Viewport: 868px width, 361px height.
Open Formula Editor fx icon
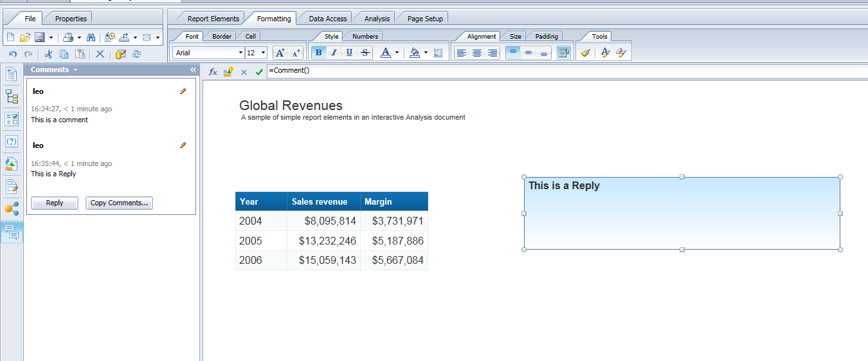[x=213, y=72]
